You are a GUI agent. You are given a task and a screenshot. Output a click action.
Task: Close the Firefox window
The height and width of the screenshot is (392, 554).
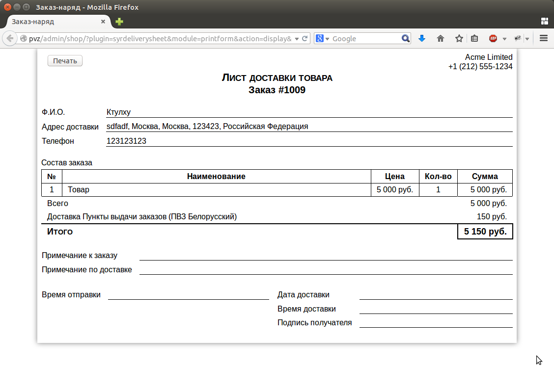7,7
